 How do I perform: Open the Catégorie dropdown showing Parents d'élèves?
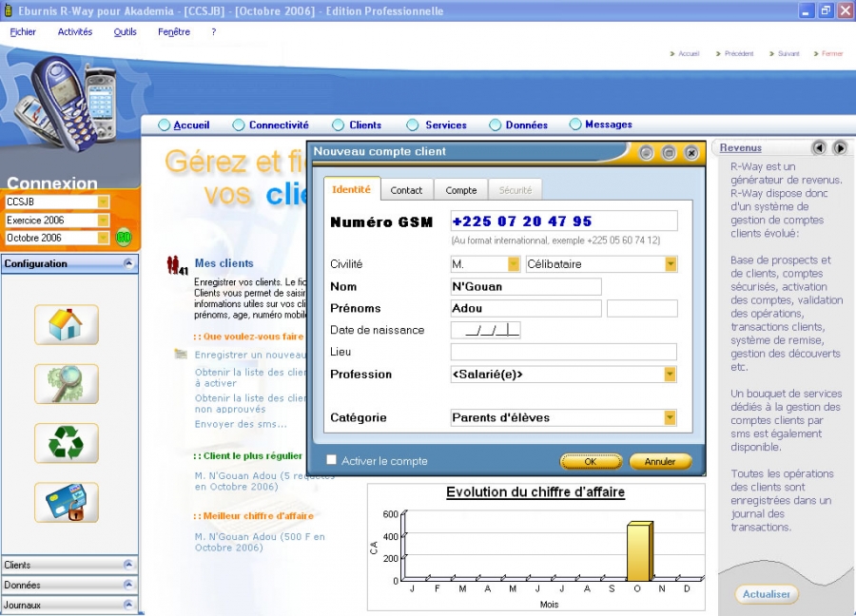coord(670,418)
